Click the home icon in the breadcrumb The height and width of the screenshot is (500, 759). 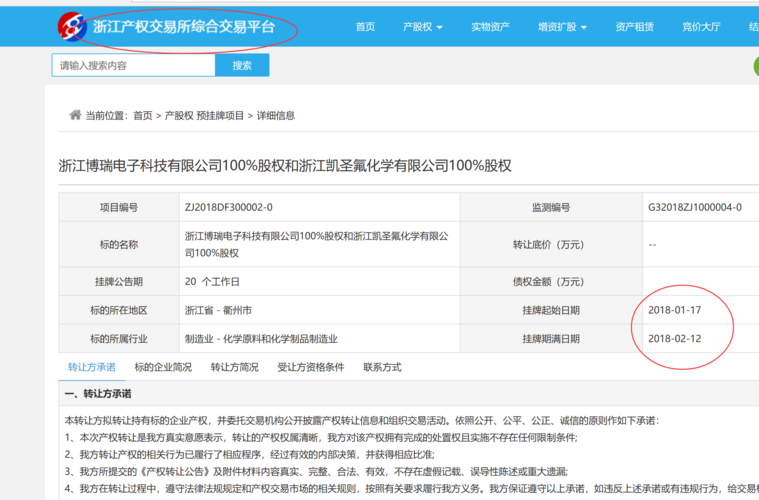pyautogui.click(x=75, y=115)
